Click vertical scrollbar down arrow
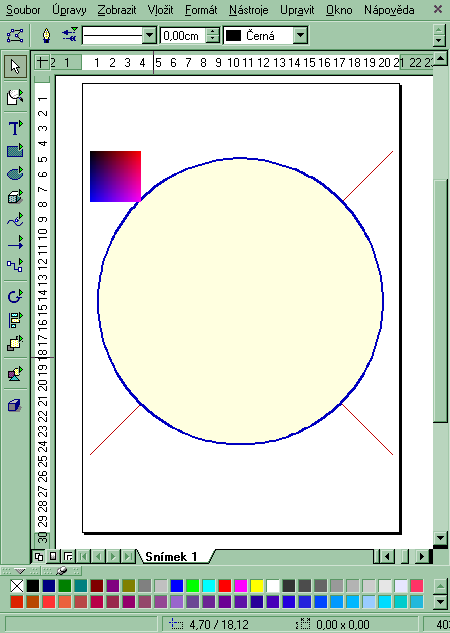450x633 pixels. coord(440,538)
